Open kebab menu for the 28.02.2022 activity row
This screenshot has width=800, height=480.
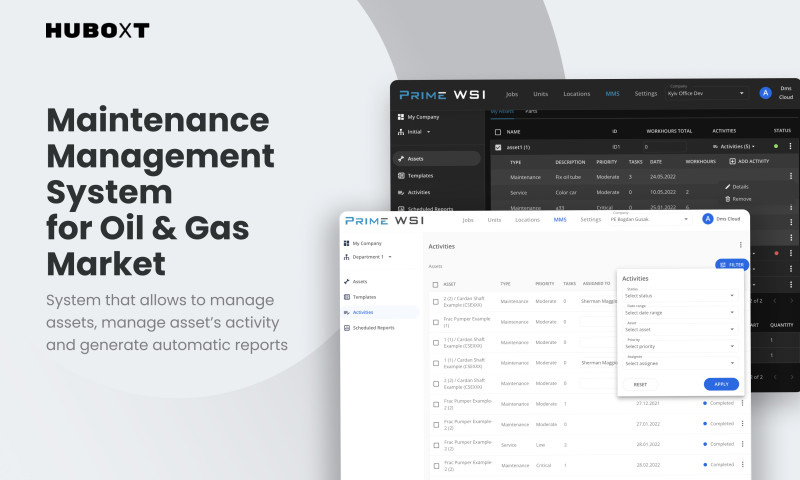coord(742,465)
